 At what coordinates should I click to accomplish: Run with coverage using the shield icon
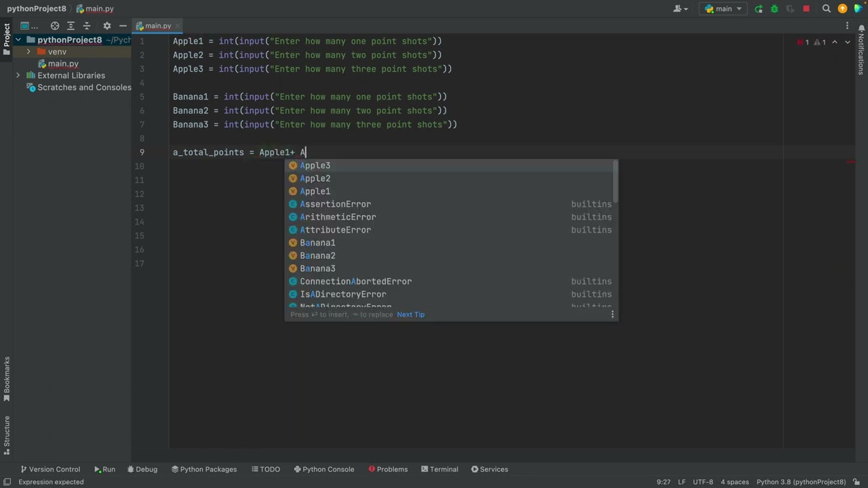tap(790, 9)
